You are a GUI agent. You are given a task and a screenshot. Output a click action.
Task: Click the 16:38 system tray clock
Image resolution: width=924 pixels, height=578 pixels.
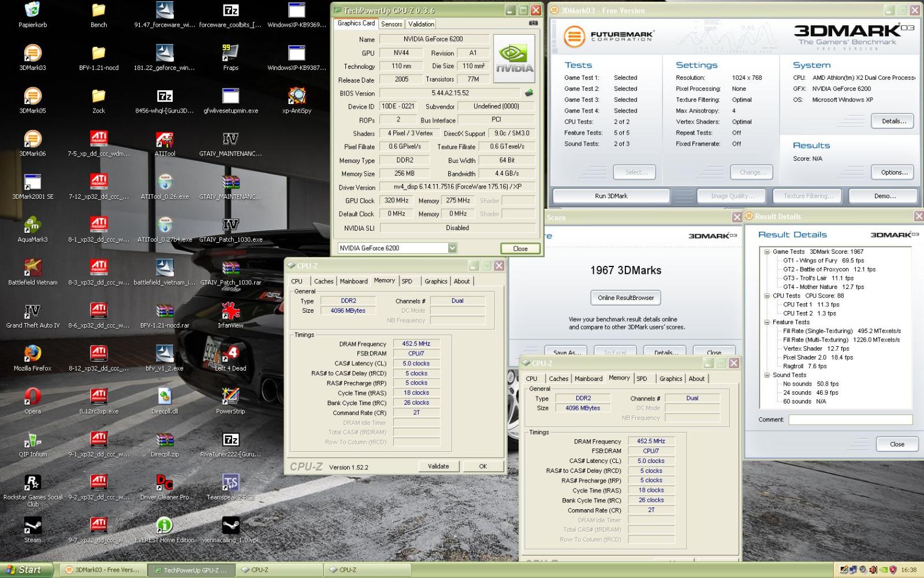pyautogui.click(x=909, y=570)
